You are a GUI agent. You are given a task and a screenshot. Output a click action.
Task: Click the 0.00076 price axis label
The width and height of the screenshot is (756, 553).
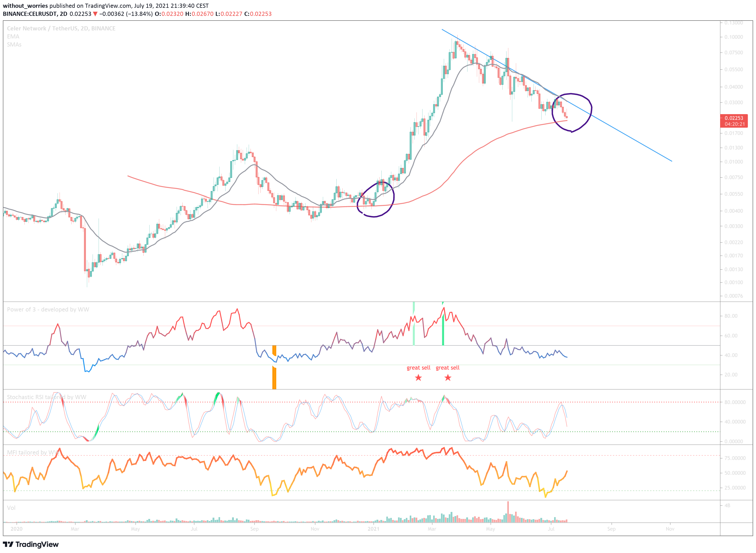coord(734,296)
